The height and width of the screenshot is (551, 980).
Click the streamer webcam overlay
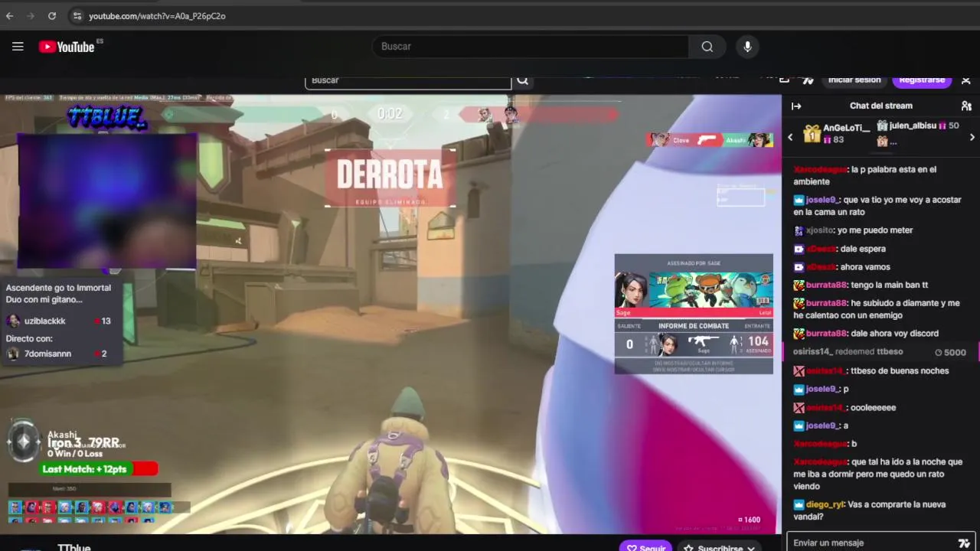tap(106, 201)
